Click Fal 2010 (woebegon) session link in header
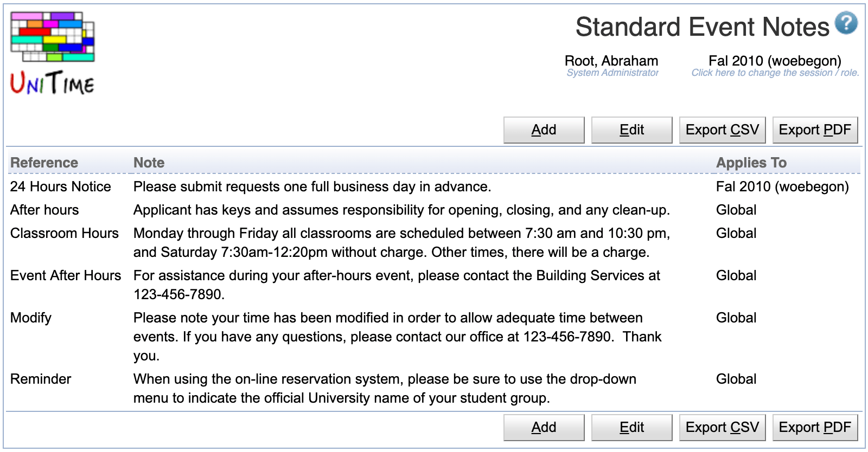The height and width of the screenshot is (452, 868). click(775, 61)
